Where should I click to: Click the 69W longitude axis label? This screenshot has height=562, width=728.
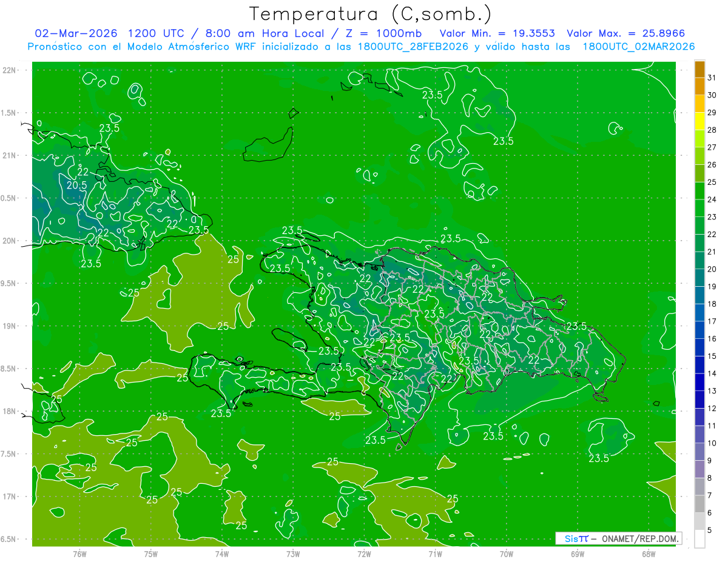577,554
